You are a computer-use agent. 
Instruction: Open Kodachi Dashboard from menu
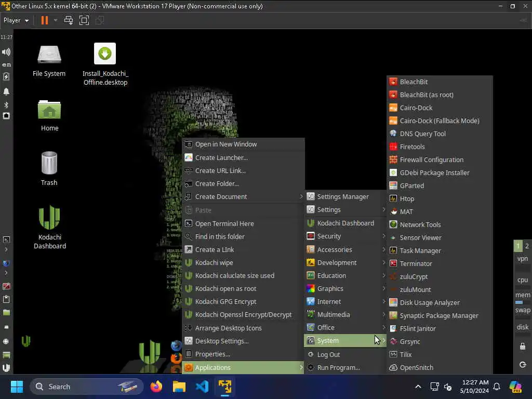pos(345,223)
